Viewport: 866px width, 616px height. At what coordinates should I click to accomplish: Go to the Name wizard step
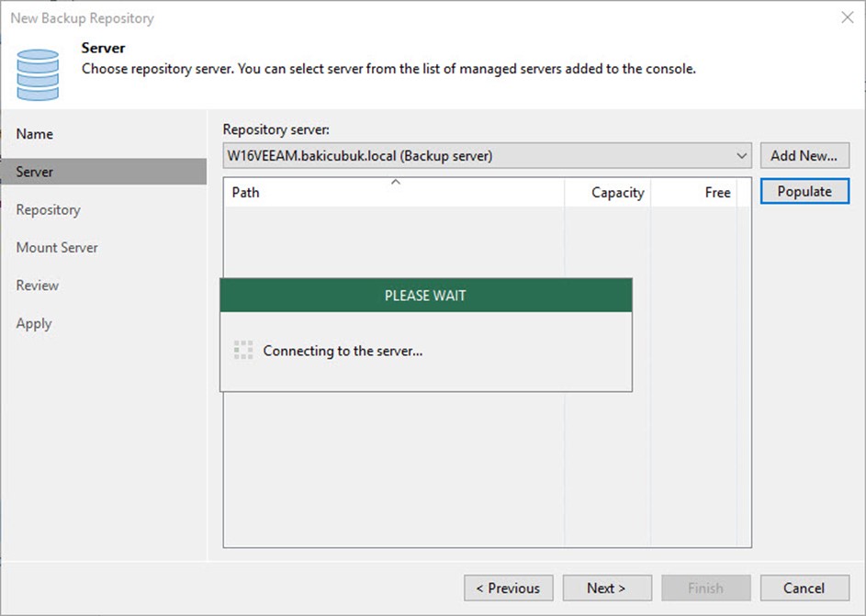click(35, 134)
